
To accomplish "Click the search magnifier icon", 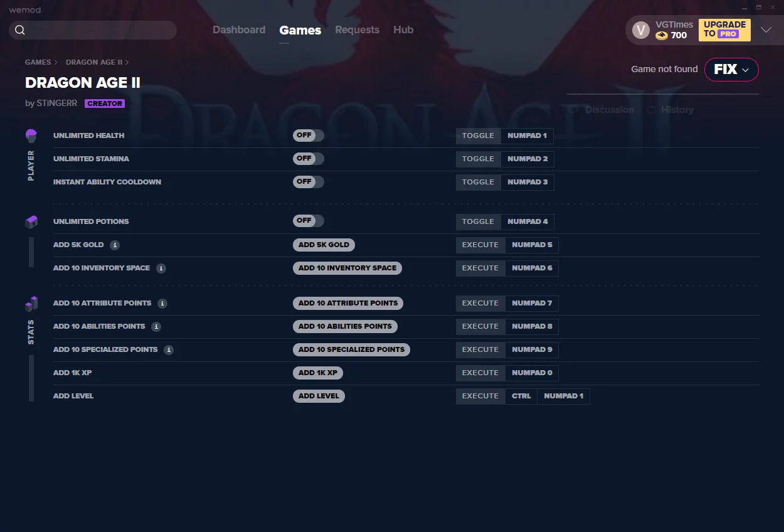I will 20,30.
